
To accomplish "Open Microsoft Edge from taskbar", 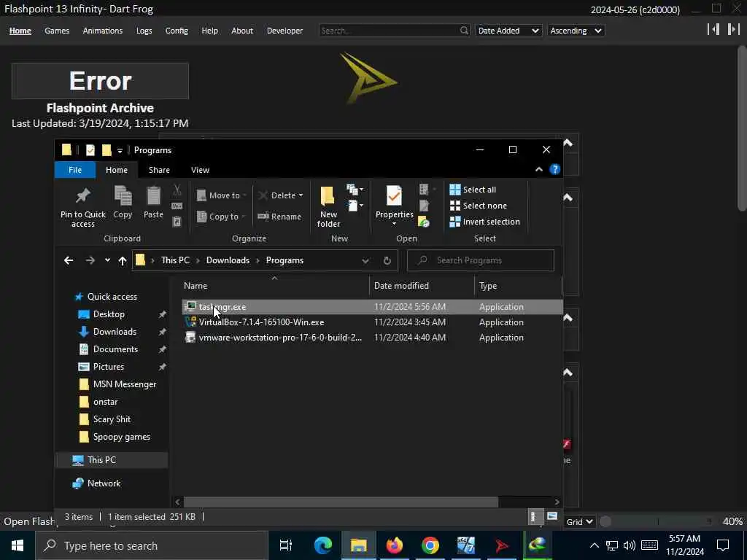I will (x=323, y=545).
